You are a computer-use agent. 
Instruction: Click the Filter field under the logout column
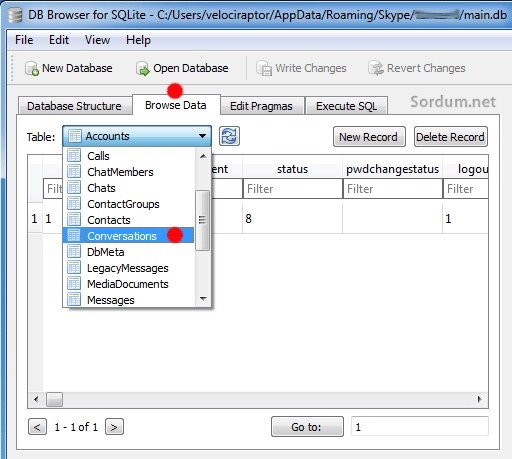(x=466, y=189)
